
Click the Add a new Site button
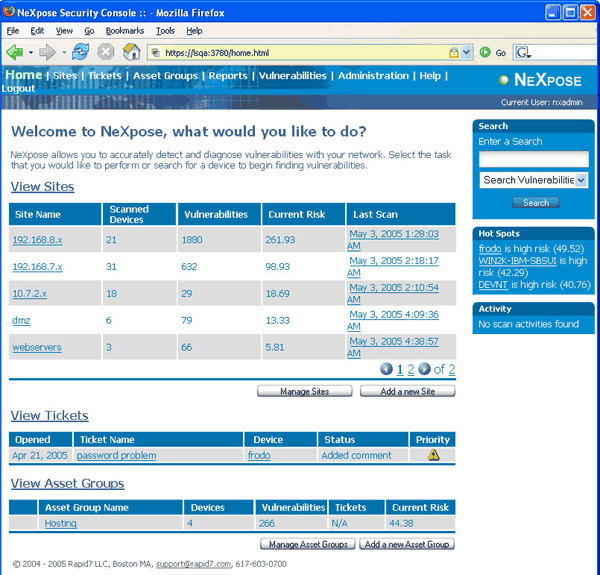pyautogui.click(x=407, y=391)
